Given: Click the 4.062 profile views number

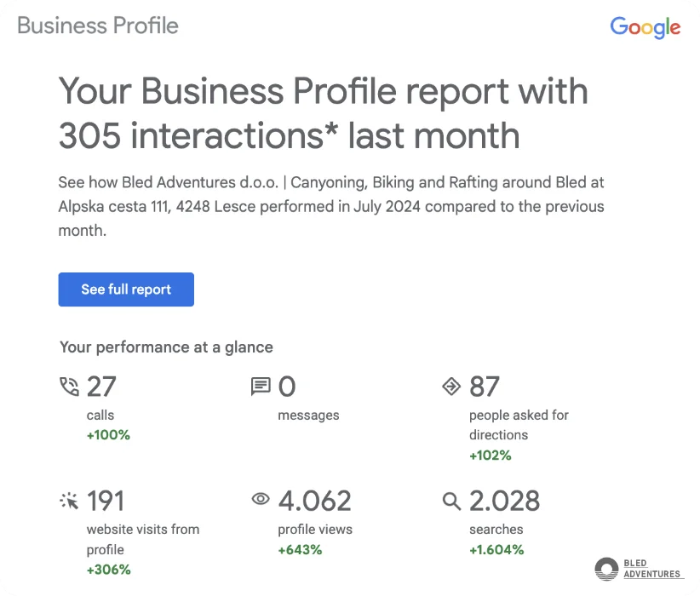Looking at the screenshot, I should (315, 501).
